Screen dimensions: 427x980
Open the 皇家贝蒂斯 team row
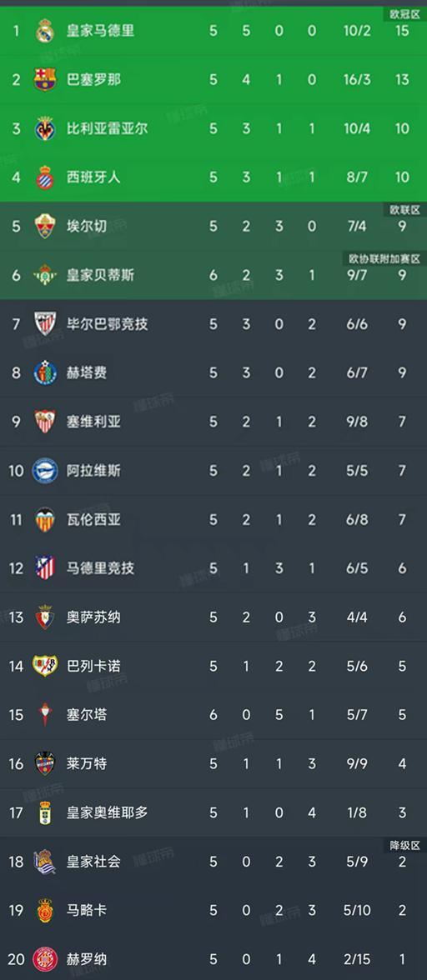point(213,275)
